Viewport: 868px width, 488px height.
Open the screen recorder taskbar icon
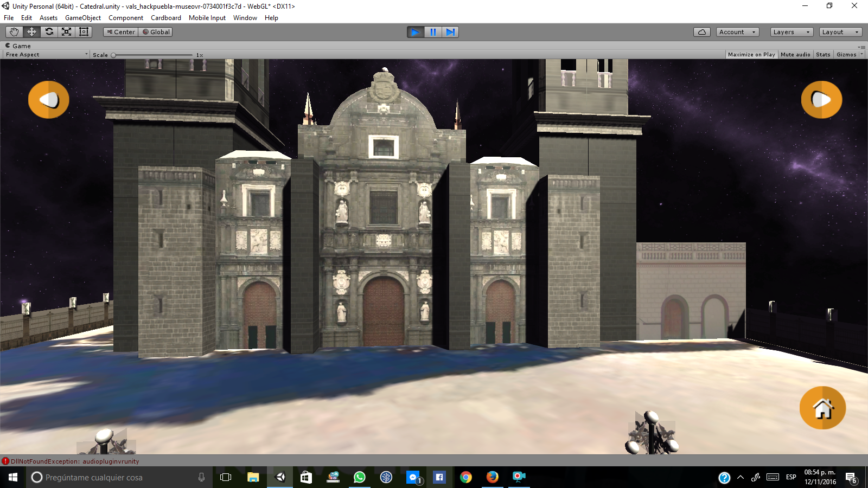pos(519,477)
